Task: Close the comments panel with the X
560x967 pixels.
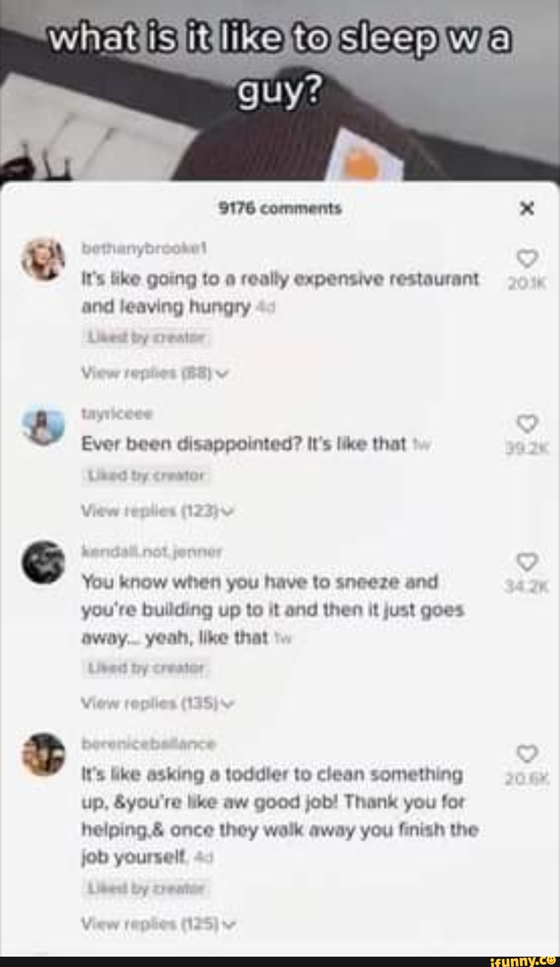Action: (527, 209)
